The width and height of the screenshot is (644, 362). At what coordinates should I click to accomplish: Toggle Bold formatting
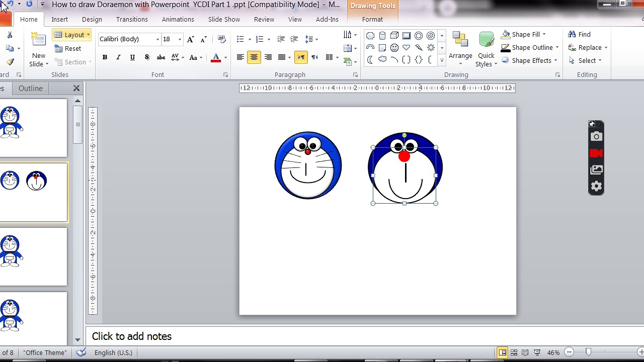pyautogui.click(x=105, y=57)
